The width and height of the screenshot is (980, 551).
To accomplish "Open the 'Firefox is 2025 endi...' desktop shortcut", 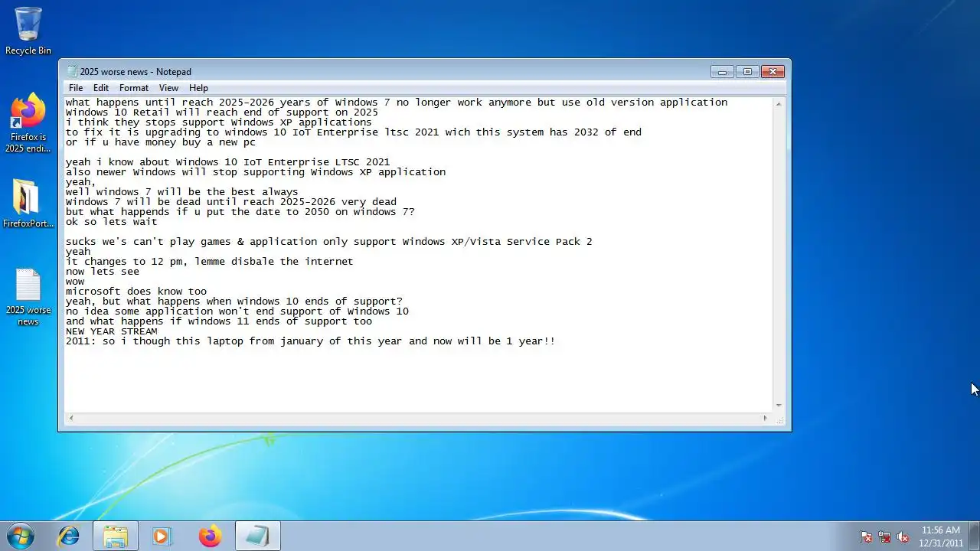I will (x=28, y=122).
